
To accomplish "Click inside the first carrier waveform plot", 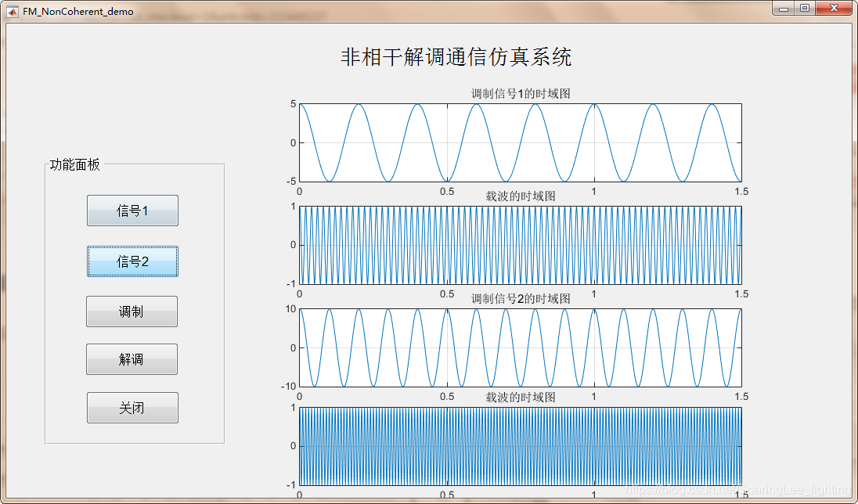I will click(x=521, y=245).
